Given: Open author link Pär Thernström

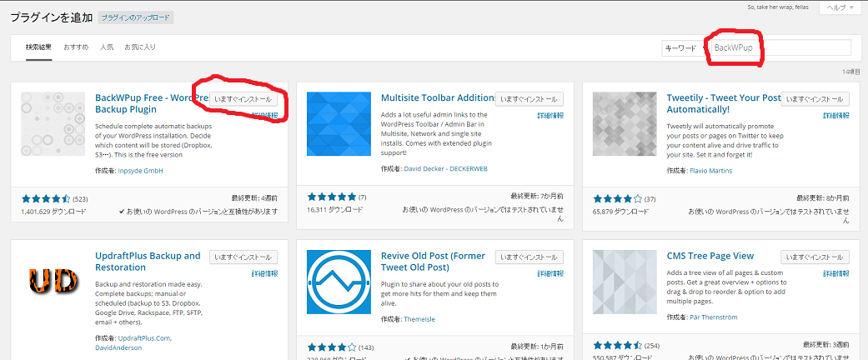Looking at the screenshot, I should tap(714, 317).
